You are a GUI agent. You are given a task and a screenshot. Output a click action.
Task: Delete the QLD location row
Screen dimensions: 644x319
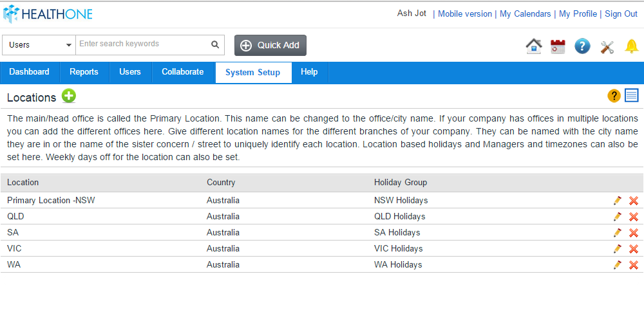tap(633, 217)
